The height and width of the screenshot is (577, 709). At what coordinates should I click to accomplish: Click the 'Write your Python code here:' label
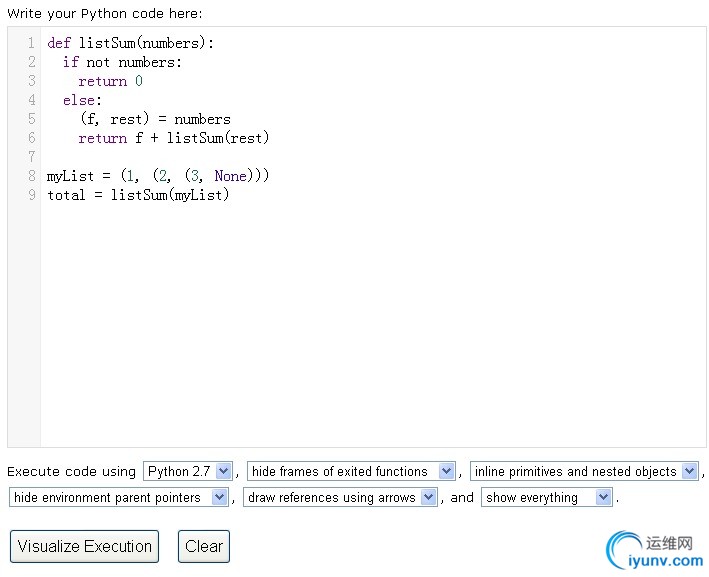(x=105, y=14)
